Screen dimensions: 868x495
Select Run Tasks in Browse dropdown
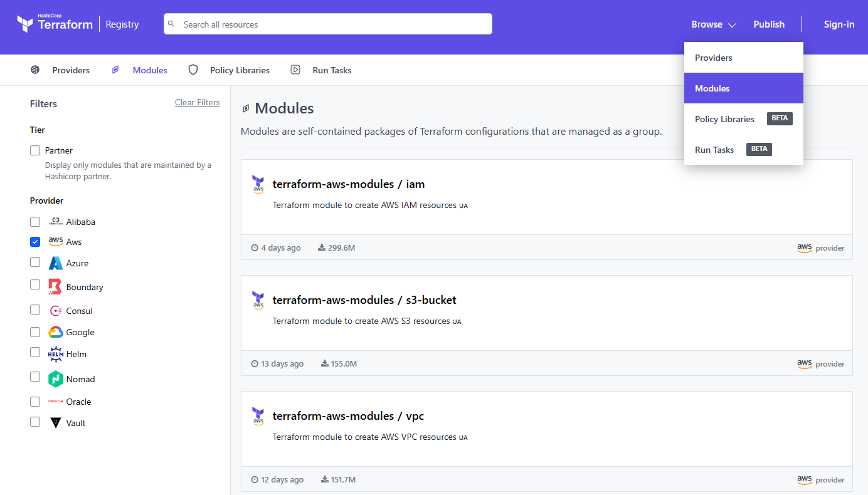pos(744,150)
